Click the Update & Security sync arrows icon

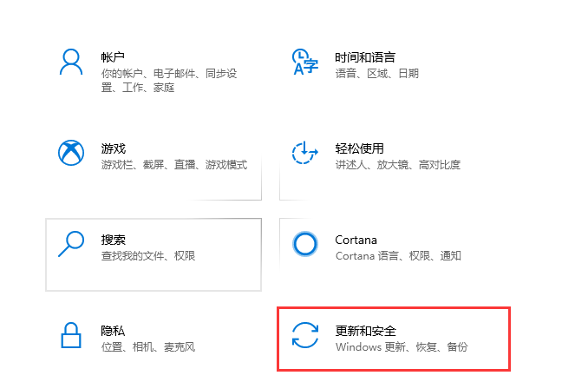click(304, 335)
